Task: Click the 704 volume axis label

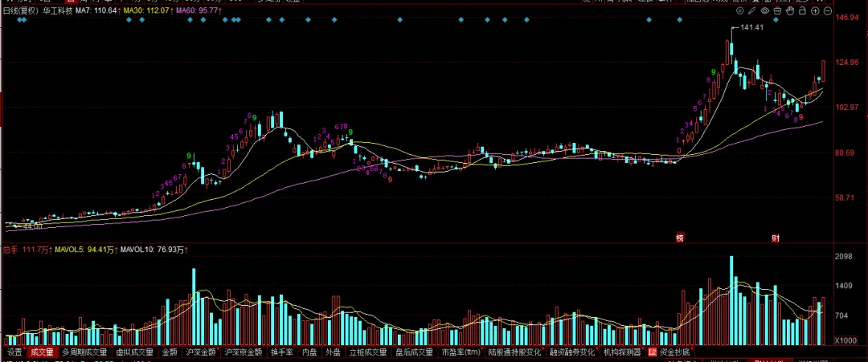Action: click(x=842, y=315)
